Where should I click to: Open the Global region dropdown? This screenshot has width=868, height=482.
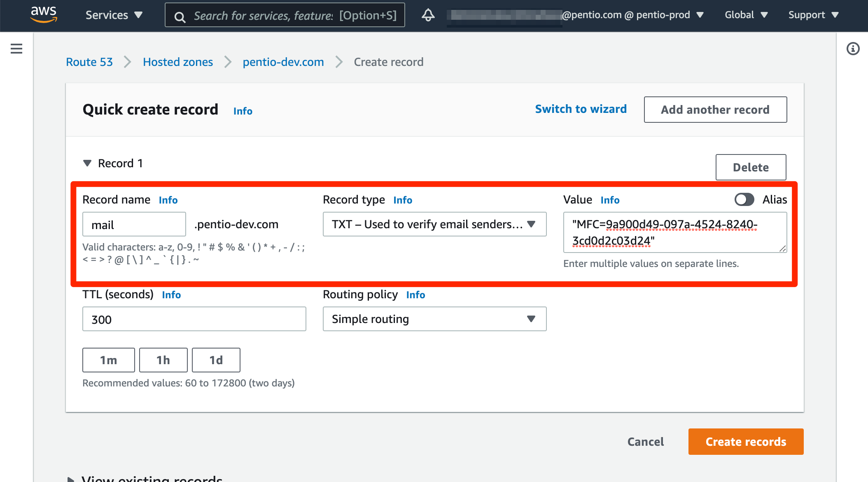(746, 15)
